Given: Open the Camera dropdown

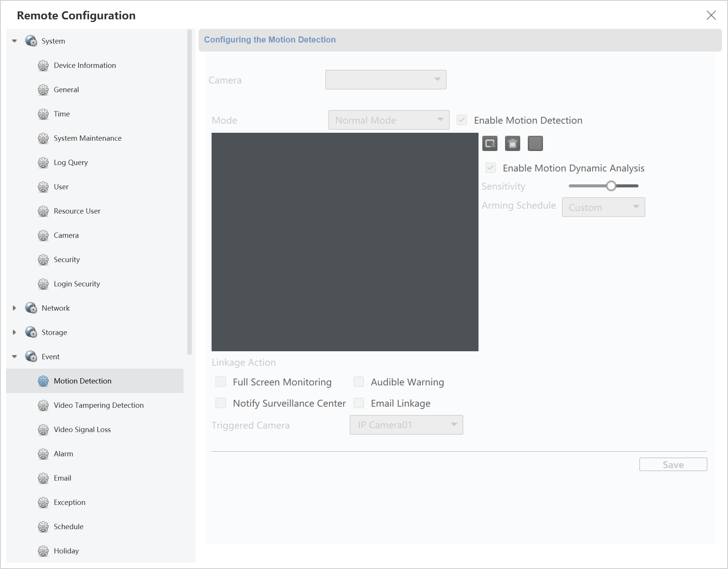Looking at the screenshot, I should click(x=386, y=80).
